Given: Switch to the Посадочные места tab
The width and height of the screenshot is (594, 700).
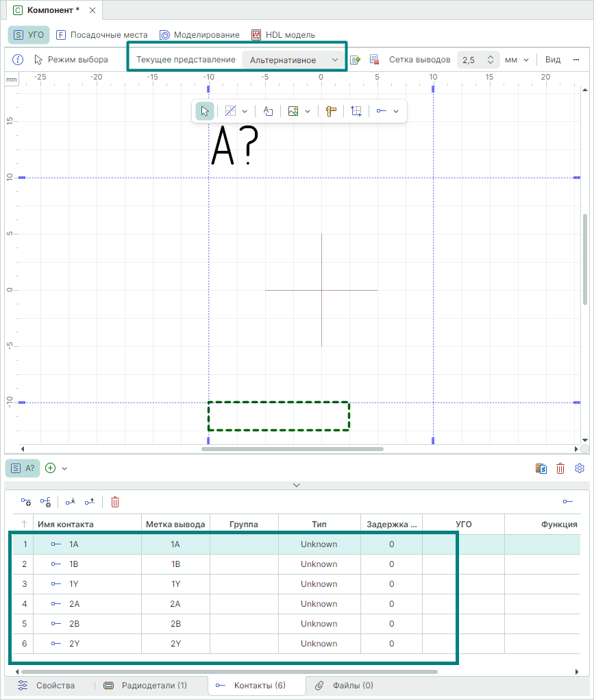Looking at the screenshot, I should point(102,34).
